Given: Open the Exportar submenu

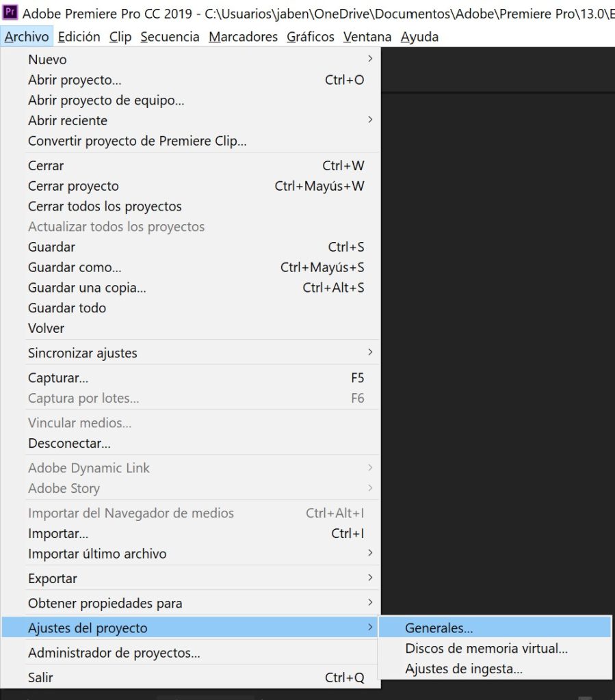Looking at the screenshot, I should click(x=191, y=578).
